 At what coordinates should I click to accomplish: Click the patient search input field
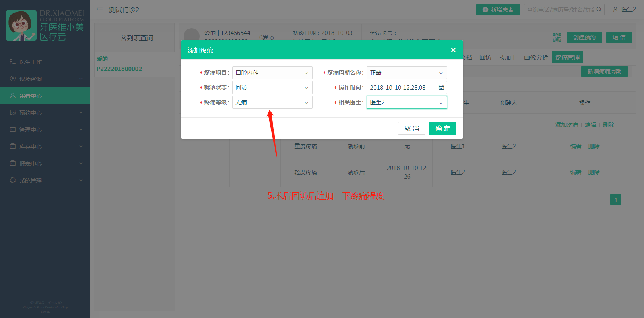(x=560, y=10)
